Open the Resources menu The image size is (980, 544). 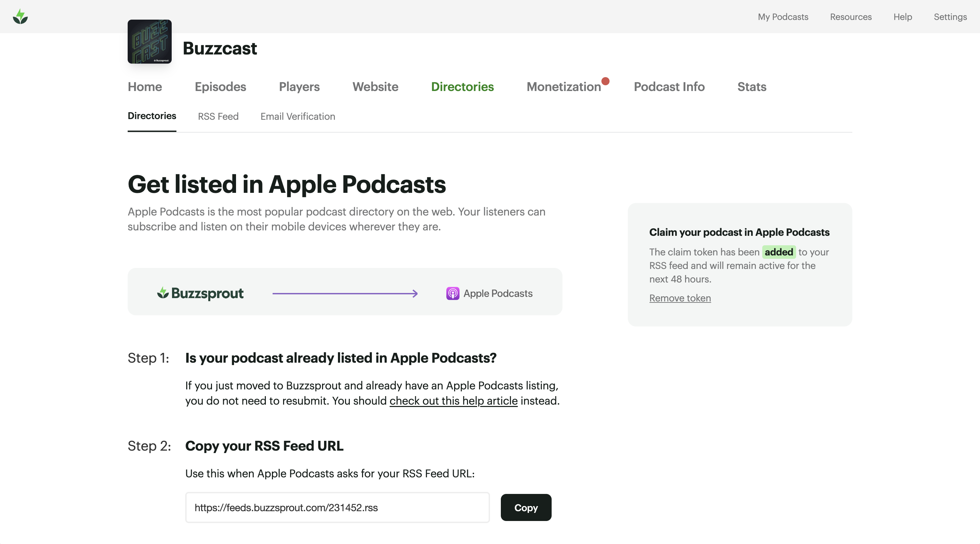850,17
